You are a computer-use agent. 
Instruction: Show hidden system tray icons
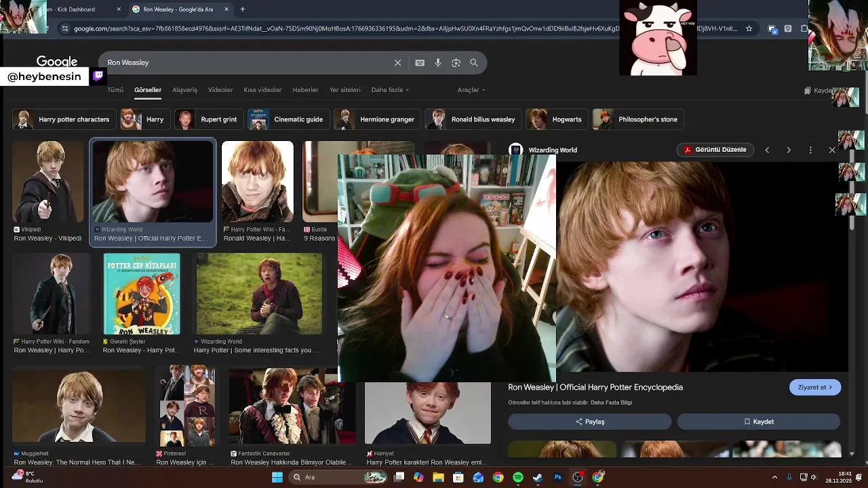point(774,477)
